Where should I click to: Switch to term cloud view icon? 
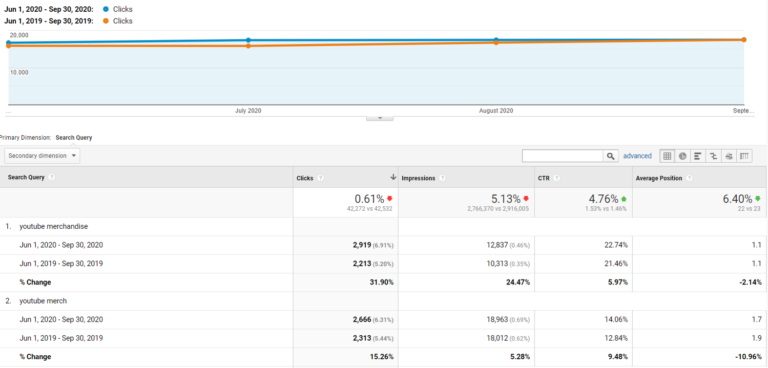(x=729, y=156)
